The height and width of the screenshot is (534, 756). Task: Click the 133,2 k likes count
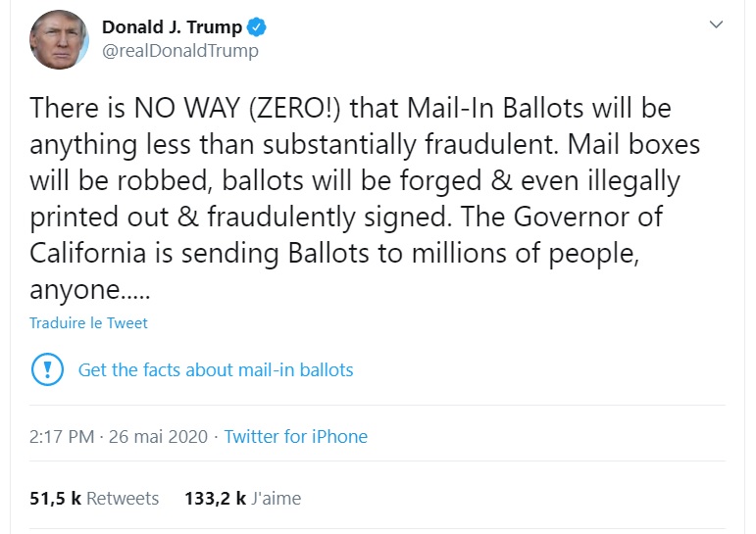click(x=215, y=498)
